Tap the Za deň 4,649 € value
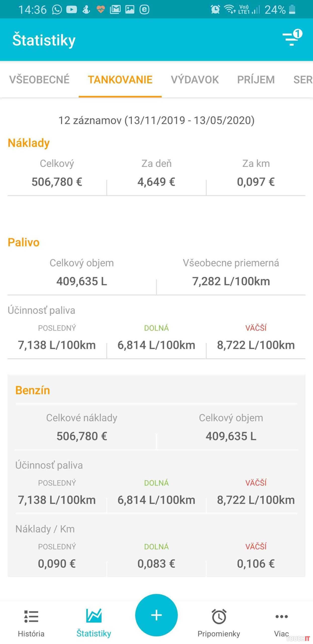 [156, 182]
